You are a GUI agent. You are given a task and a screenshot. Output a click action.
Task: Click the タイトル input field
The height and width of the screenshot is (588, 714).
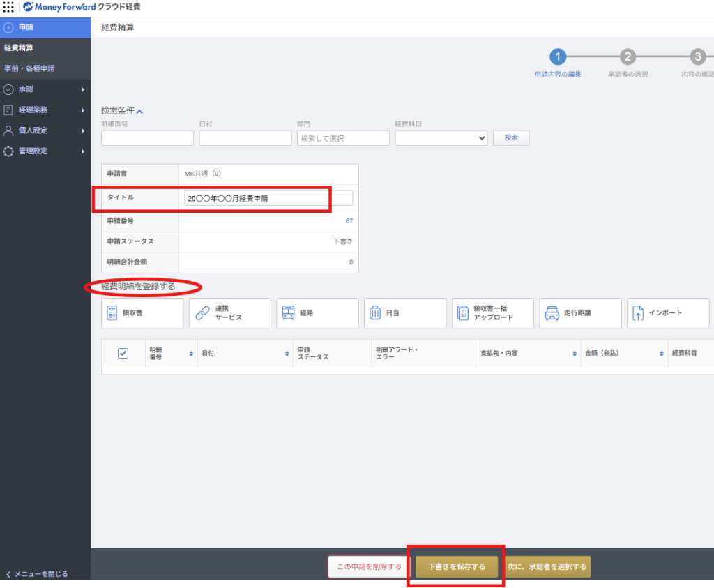(x=268, y=198)
